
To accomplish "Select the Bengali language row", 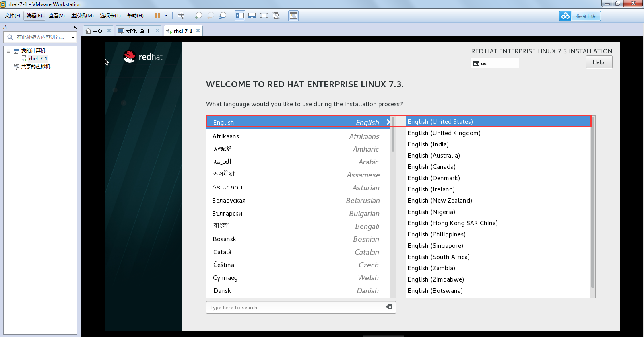I will pyautogui.click(x=298, y=226).
